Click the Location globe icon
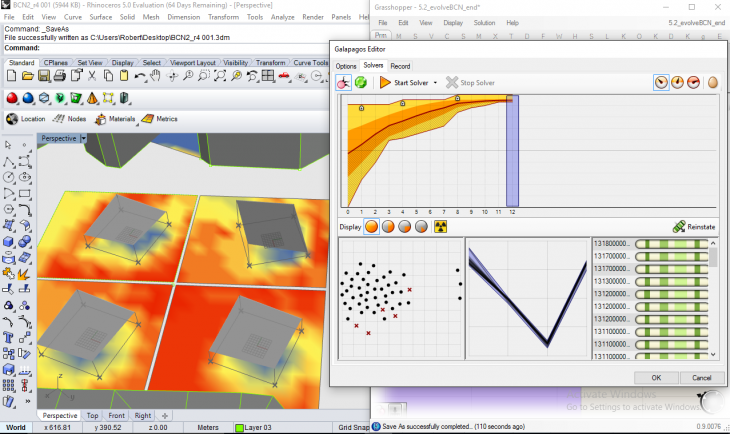Image resolution: width=730 pixels, height=434 pixels. 12,119
